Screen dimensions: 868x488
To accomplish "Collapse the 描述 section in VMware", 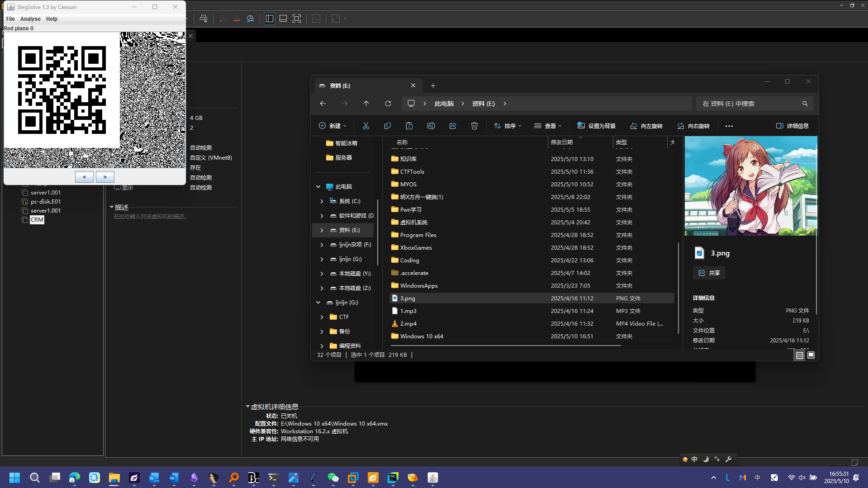I will [111, 207].
